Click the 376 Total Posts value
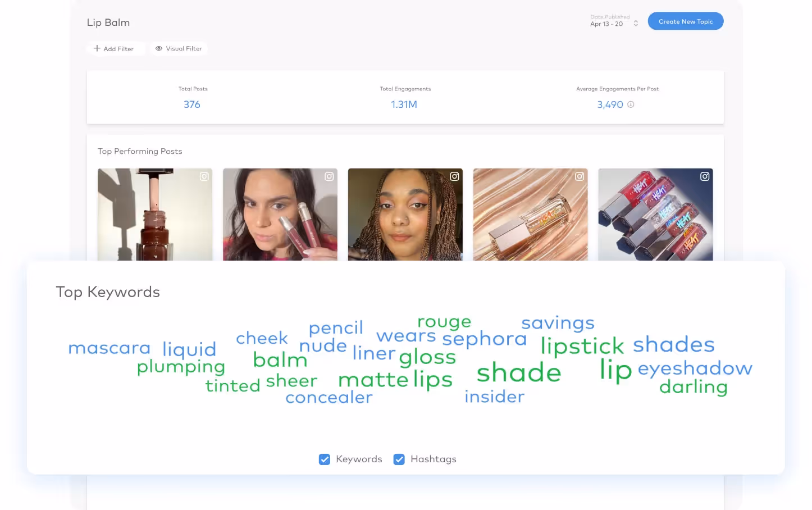Screen dimensions: 812x510 (192, 104)
